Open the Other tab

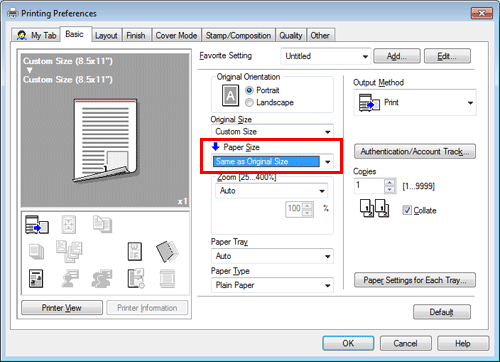[x=320, y=35]
